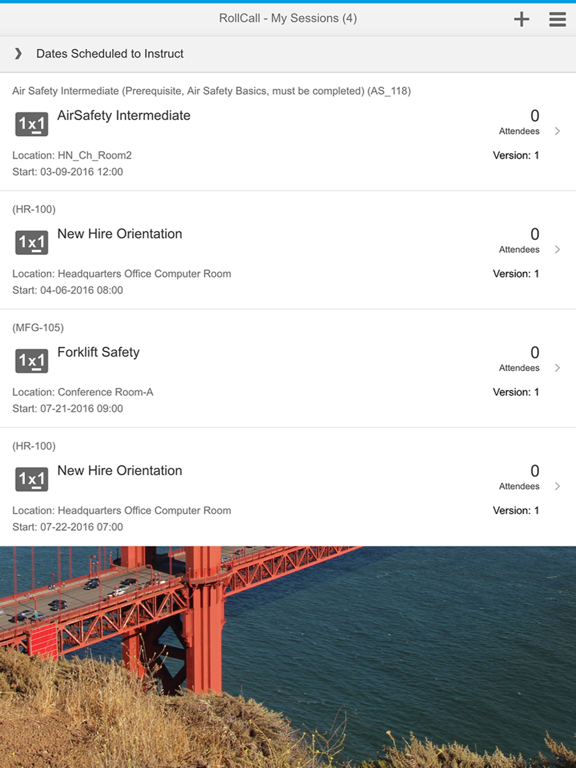
Task: Click the (MFG-105) course code
Action: point(38,327)
